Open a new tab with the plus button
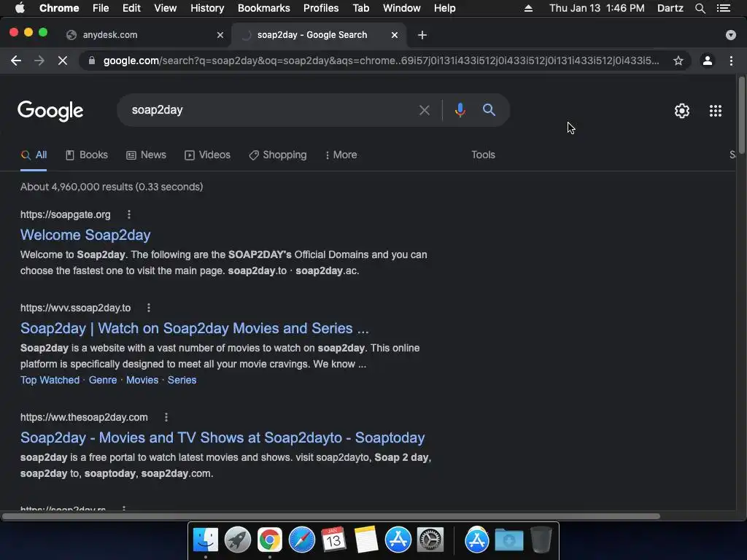 pyautogui.click(x=422, y=35)
